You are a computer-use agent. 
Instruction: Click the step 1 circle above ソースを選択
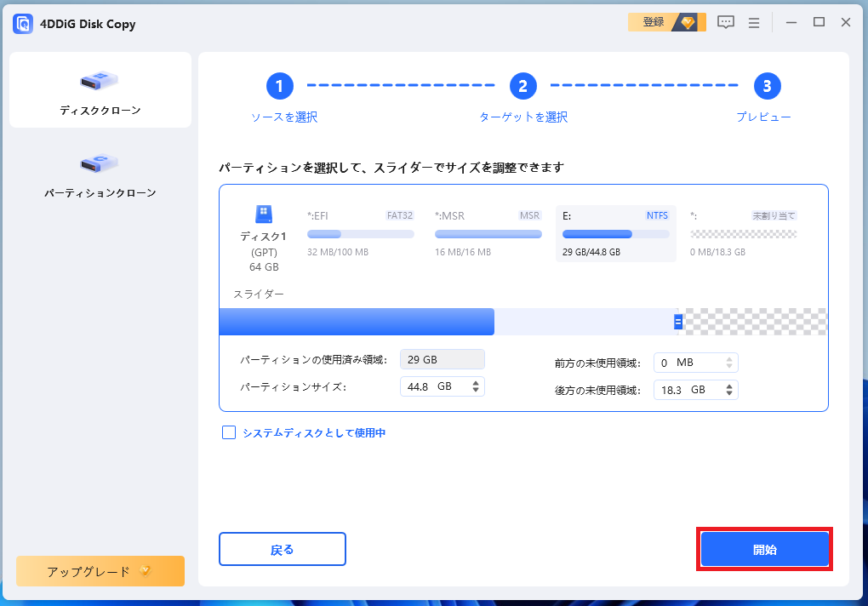(x=280, y=86)
